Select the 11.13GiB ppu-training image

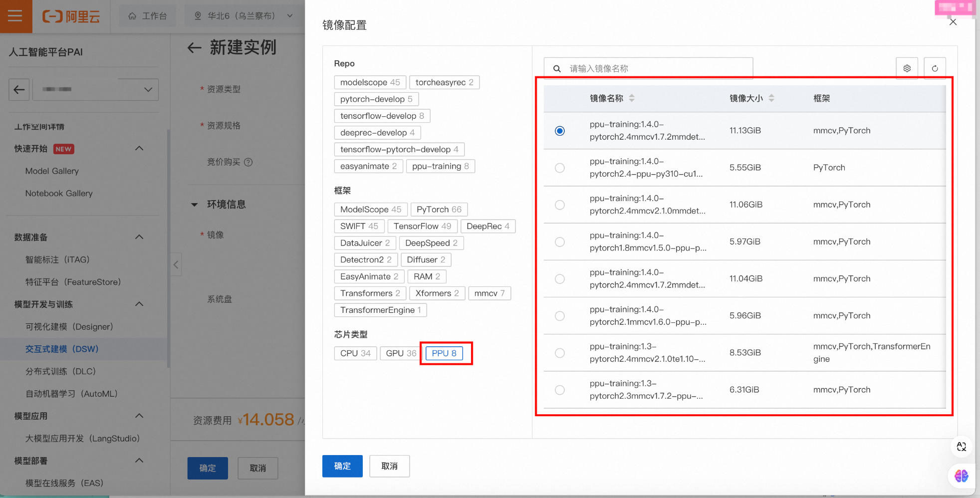coord(560,131)
